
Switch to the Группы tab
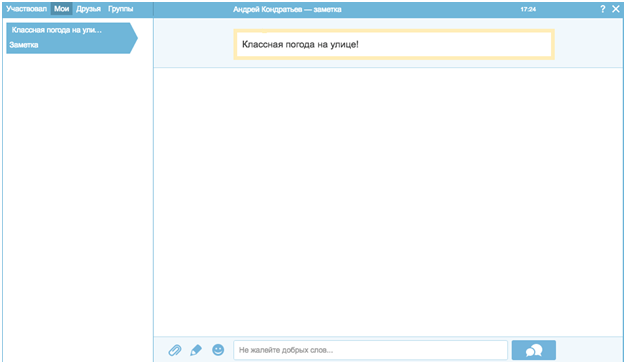(x=121, y=9)
